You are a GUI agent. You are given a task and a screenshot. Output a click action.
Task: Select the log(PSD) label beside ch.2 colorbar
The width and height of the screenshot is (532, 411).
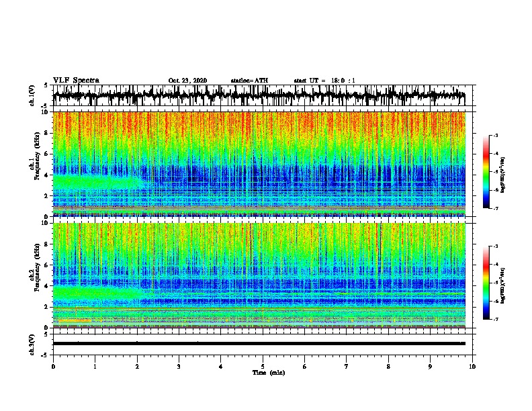click(x=503, y=285)
